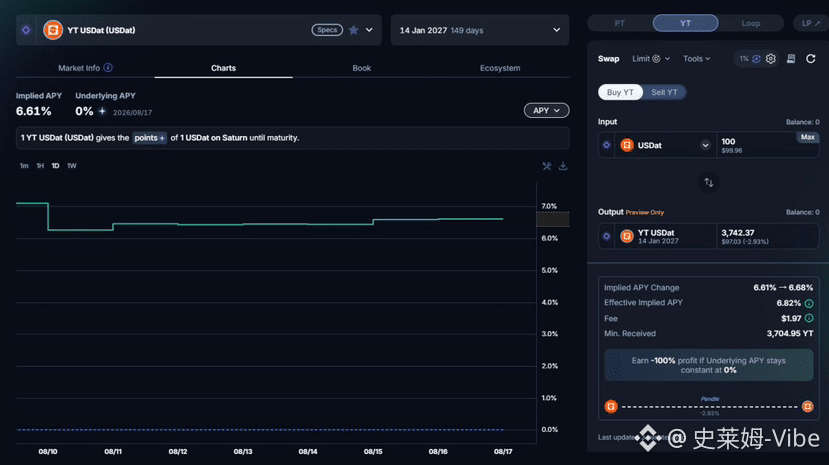Open the USDat input token selector
The image size is (829, 465).
665,145
